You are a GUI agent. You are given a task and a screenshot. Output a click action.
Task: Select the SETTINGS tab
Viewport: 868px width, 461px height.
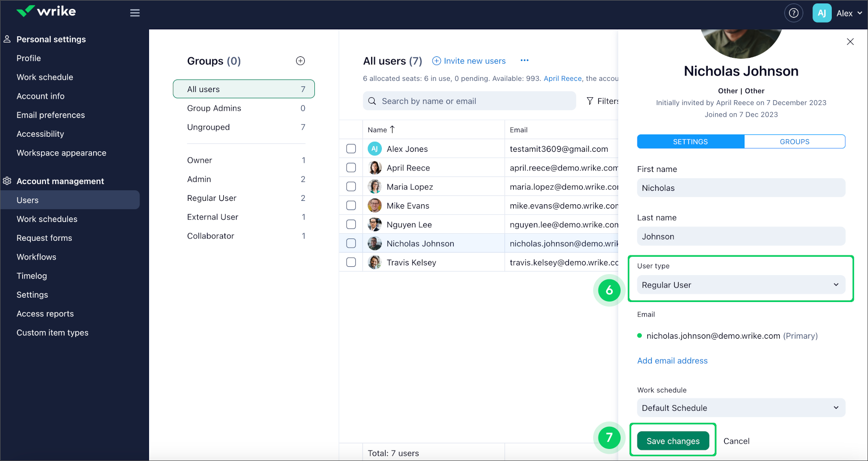click(690, 141)
